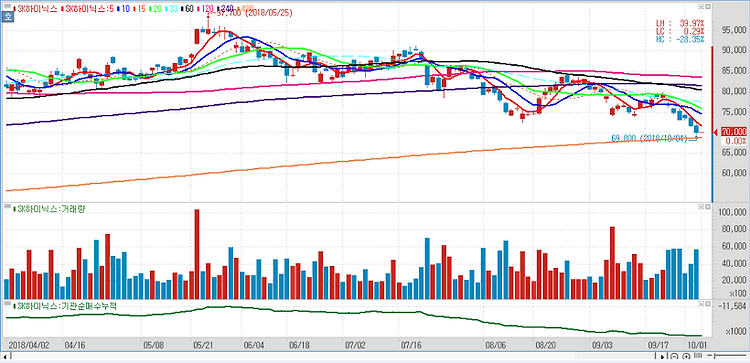Click the HC : -28.35% statistic
The width and height of the screenshot is (750, 363).
click(x=681, y=39)
